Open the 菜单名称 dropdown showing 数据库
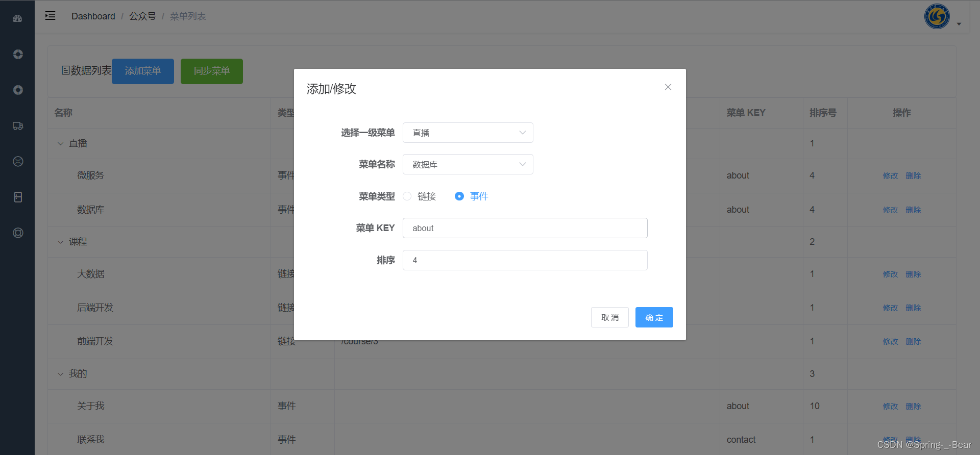 [x=468, y=164]
